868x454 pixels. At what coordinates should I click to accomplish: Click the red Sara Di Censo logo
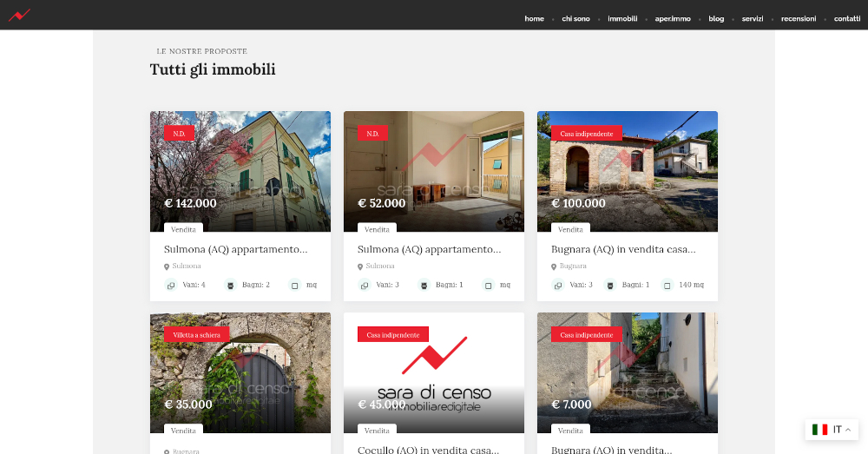(19, 15)
